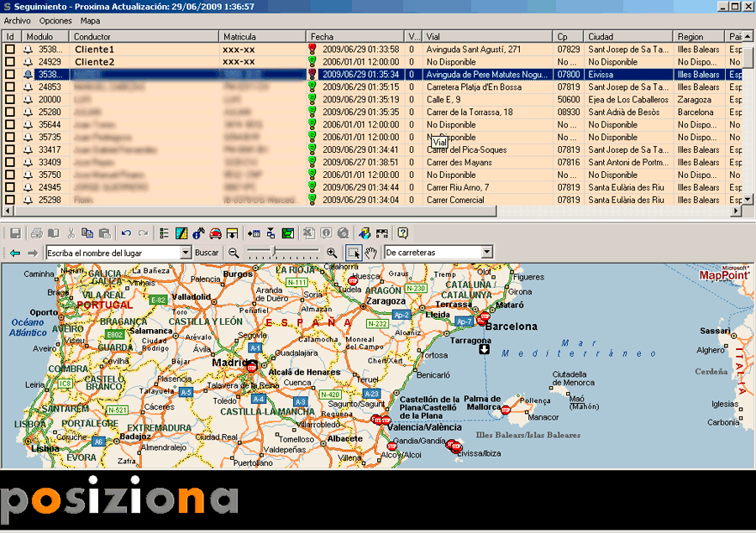Check the box for module 25298 row
The image size is (756, 533).
pyautogui.click(x=9, y=200)
